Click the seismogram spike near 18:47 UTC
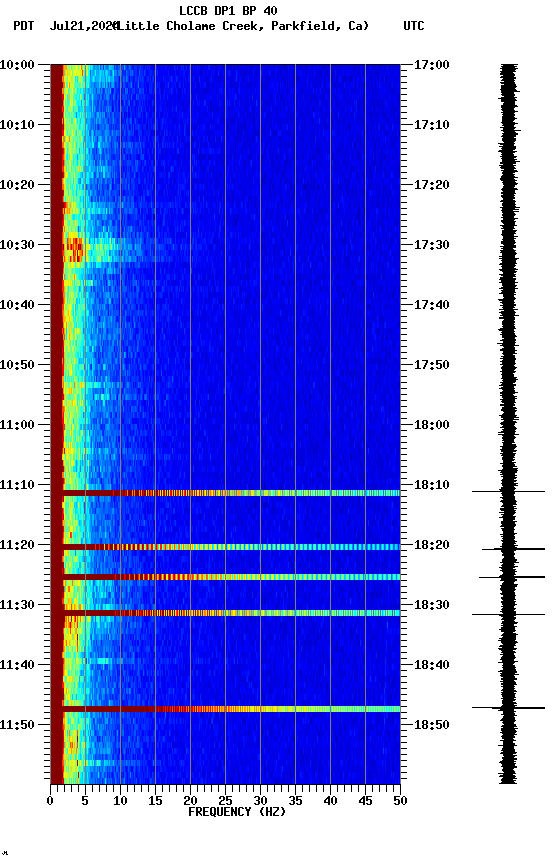552x864 pixels. [x=508, y=708]
